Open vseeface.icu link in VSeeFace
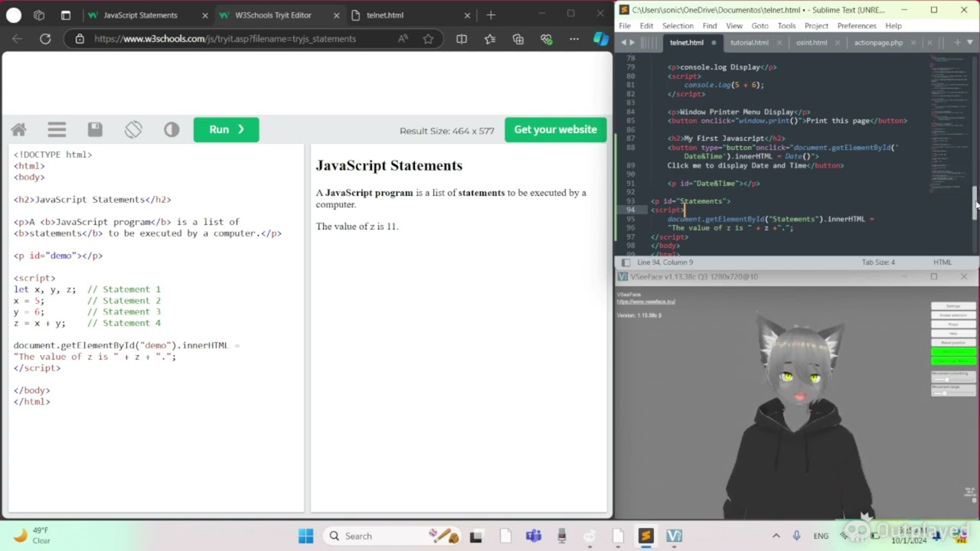This screenshot has width=980, height=551. pyautogui.click(x=646, y=302)
